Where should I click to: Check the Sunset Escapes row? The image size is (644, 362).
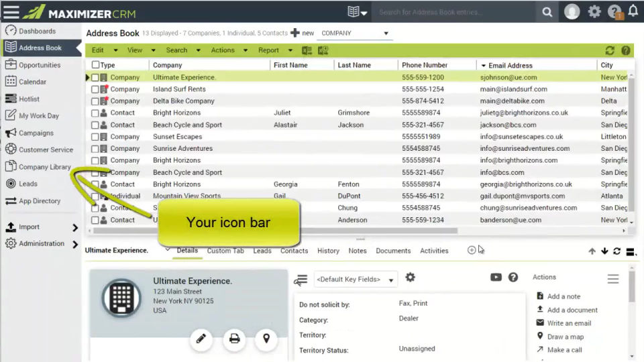(x=95, y=137)
